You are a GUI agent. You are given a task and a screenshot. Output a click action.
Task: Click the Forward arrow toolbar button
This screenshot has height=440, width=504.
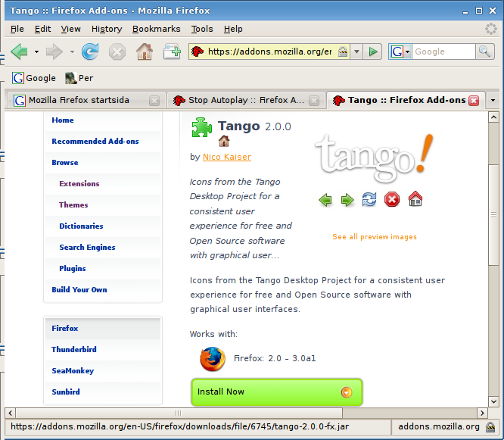click(x=54, y=51)
